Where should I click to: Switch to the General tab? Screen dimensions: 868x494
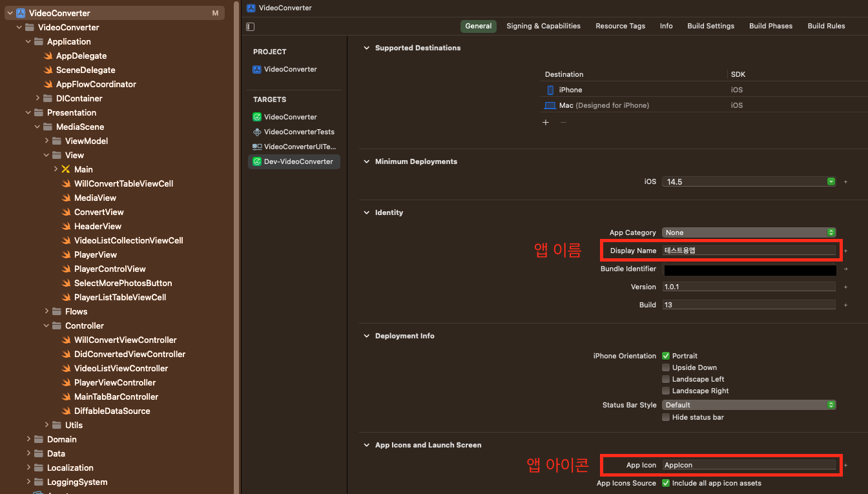tap(479, 26)
